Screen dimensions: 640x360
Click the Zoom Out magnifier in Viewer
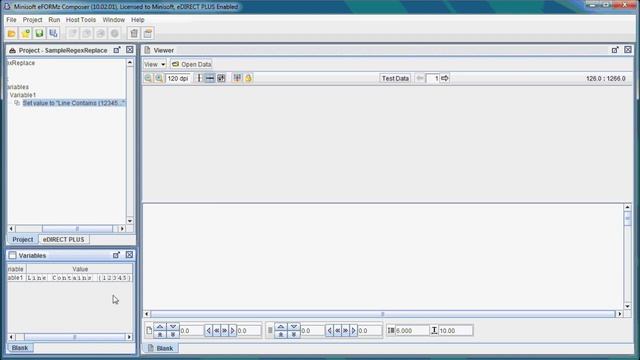coord(148,78)
